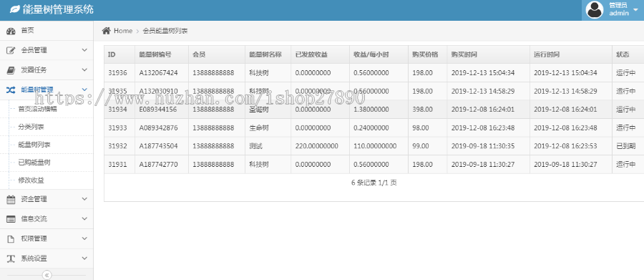Screen dimensions: 644x280
Task: Click the 6 条记录 1/1 页 pagination text
Action: point(374,183)
